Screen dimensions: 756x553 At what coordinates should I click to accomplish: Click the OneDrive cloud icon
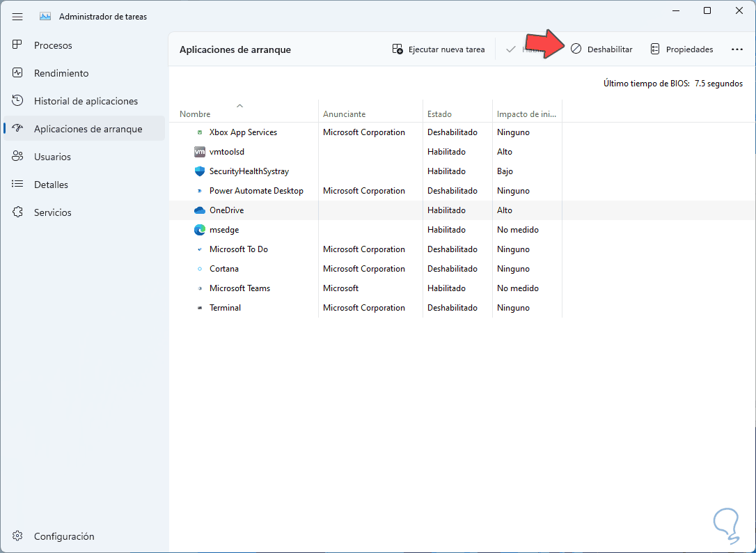tap(200, 210)
